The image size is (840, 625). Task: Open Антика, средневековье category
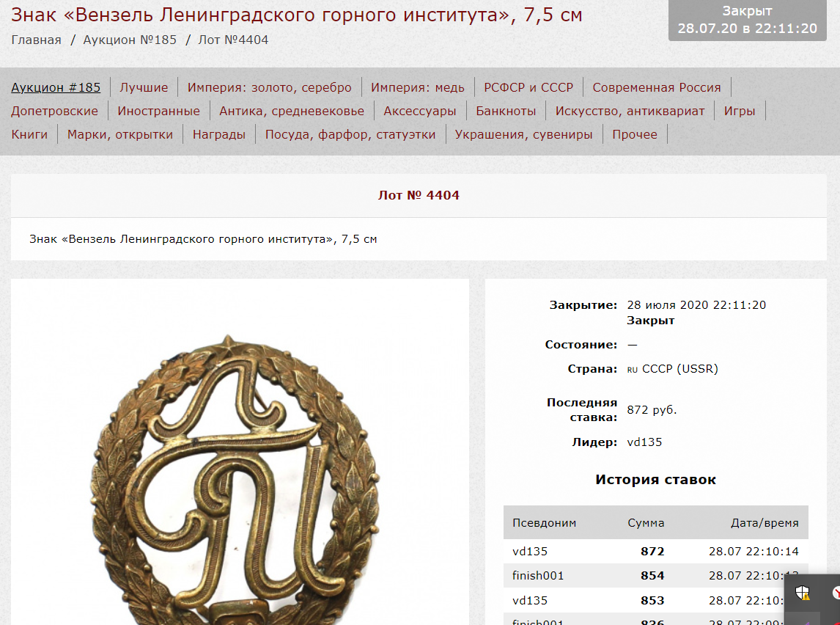pos(292,111)
